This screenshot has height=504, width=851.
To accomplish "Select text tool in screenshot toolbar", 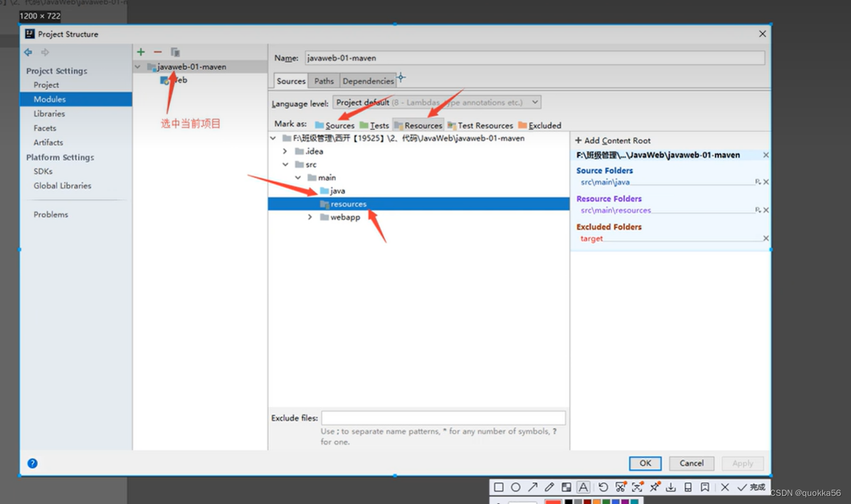I will (583, 487).
